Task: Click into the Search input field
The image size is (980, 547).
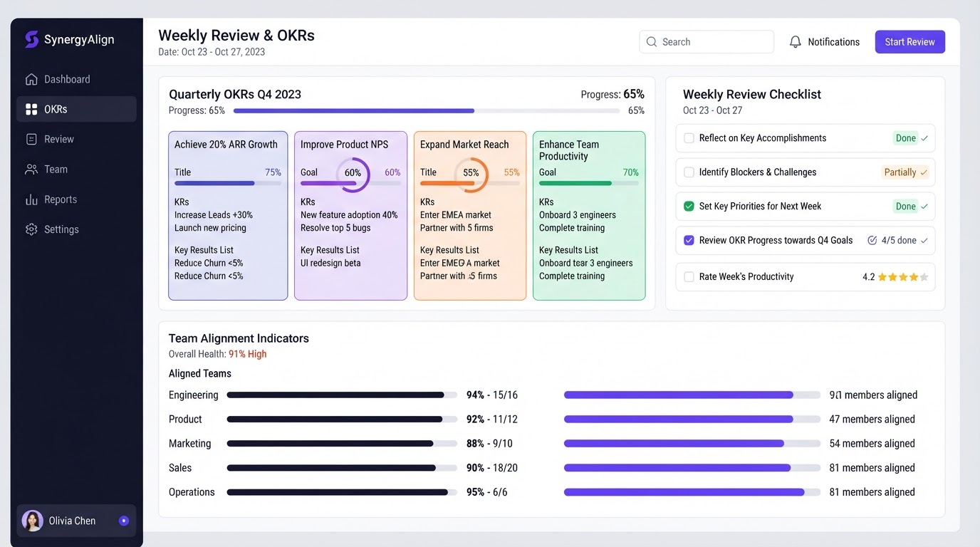Action: tap(707, 42)
